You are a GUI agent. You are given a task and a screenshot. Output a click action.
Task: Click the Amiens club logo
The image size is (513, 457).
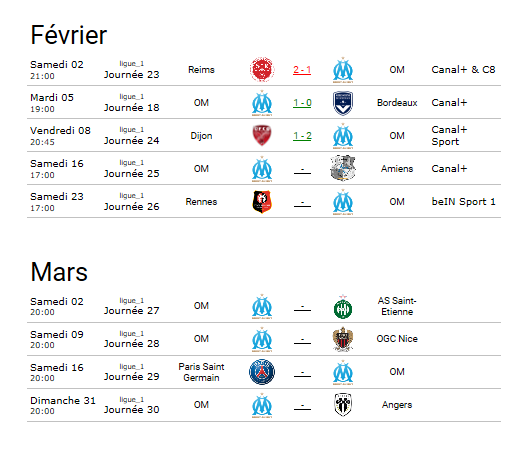click(x=343, y=168)
